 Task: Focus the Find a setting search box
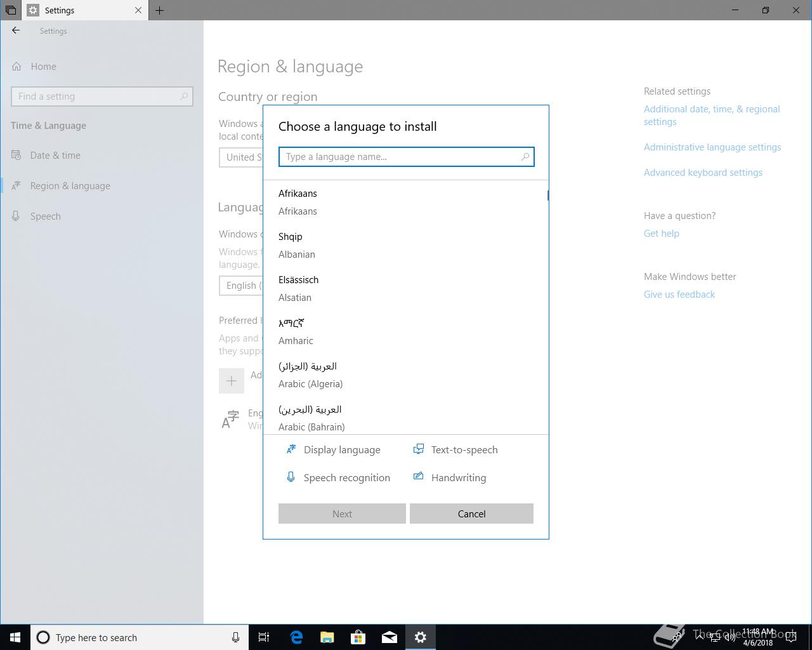[101, 96]
